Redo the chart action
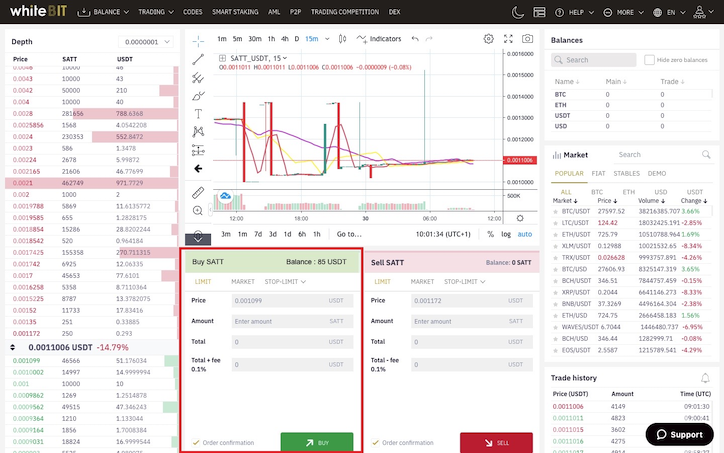724x453 pixels. [429, 39]
